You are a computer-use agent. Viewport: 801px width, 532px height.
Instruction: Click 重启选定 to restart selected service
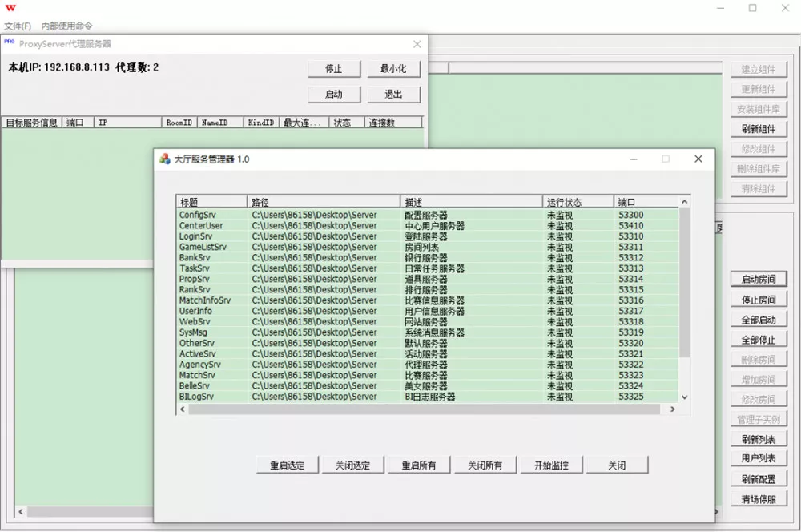point(286,465)
